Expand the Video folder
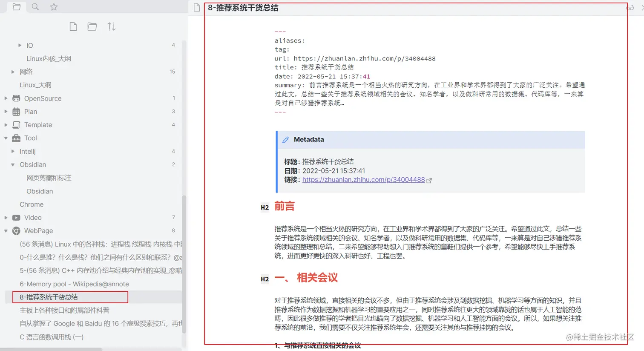The image size is (644, 351). (6, 217)
